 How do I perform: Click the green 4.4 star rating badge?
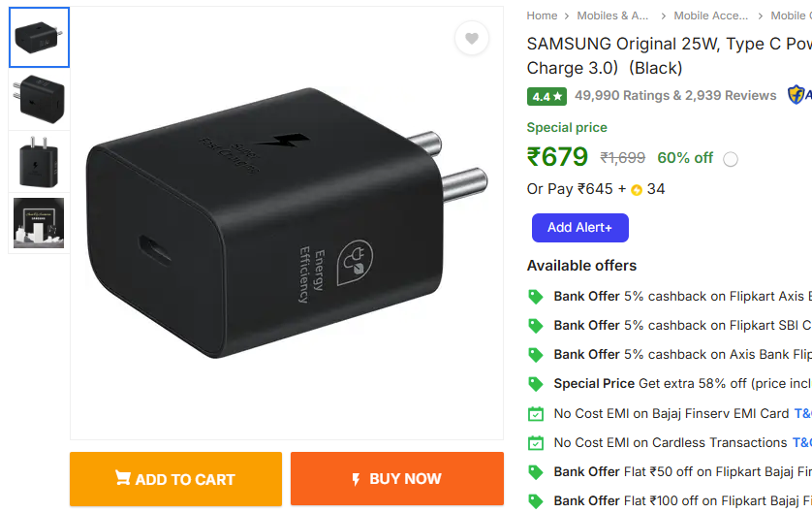click(x=547, y=96)
